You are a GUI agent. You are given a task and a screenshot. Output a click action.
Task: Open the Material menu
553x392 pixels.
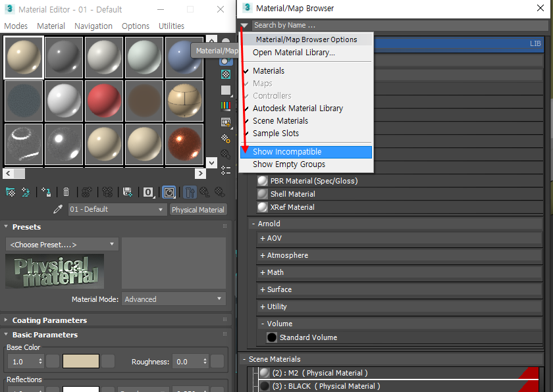tap(51, 26)
